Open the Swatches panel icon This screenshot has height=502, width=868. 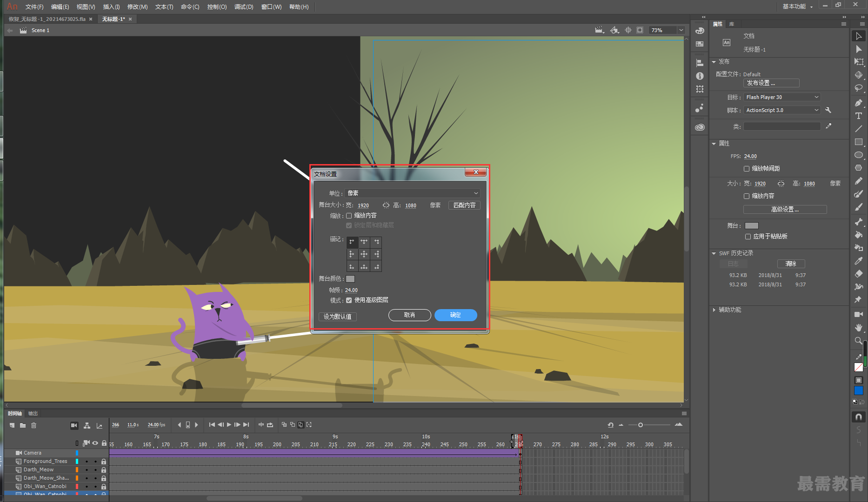700,44
